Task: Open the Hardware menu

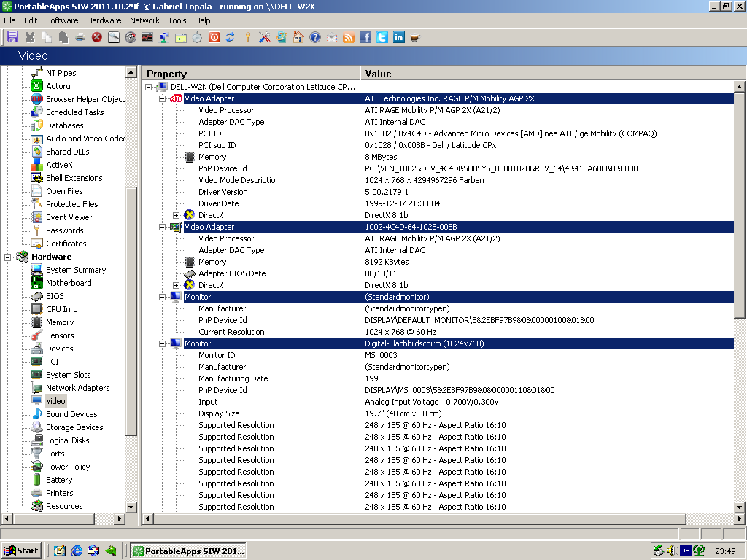Action: (x=104, y=20)
